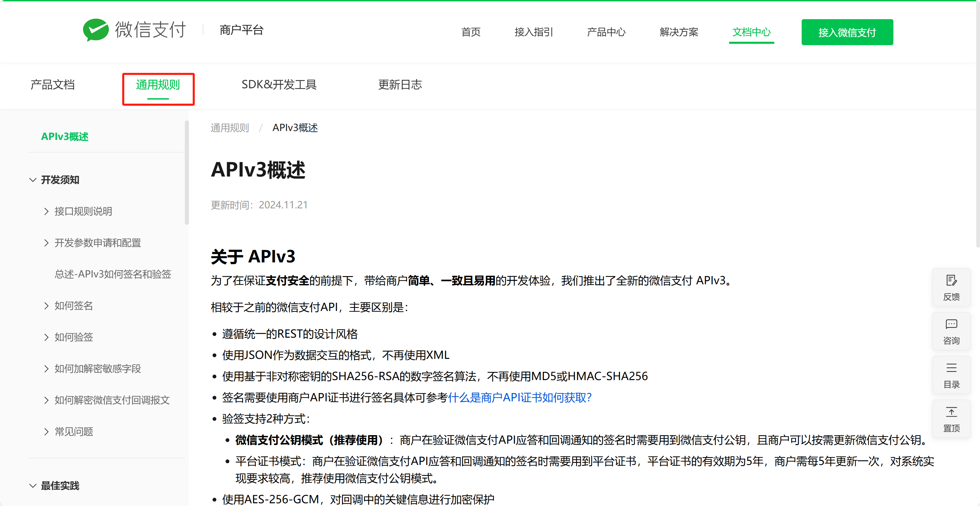Click the 接入微信支付 green button

847,32
